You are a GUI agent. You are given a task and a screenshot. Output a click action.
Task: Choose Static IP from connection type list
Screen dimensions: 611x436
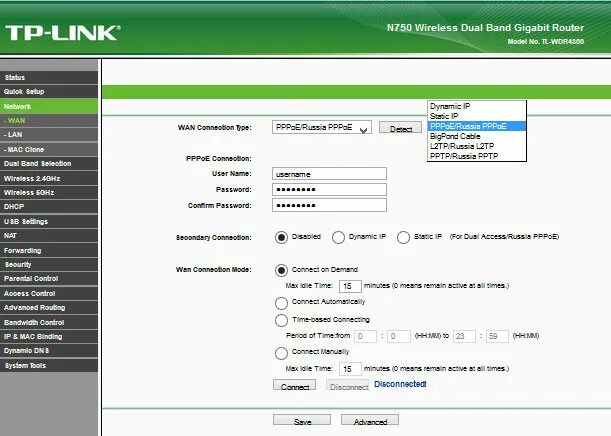[477, 116]
